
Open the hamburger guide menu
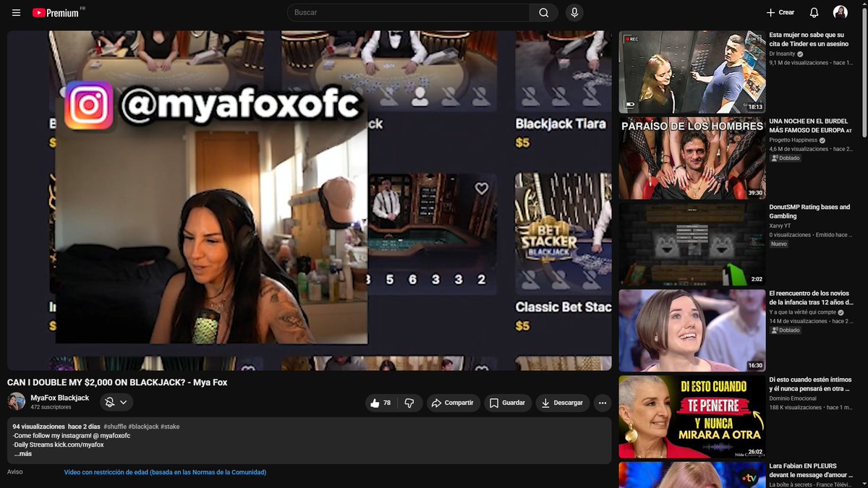coord(16,12)
